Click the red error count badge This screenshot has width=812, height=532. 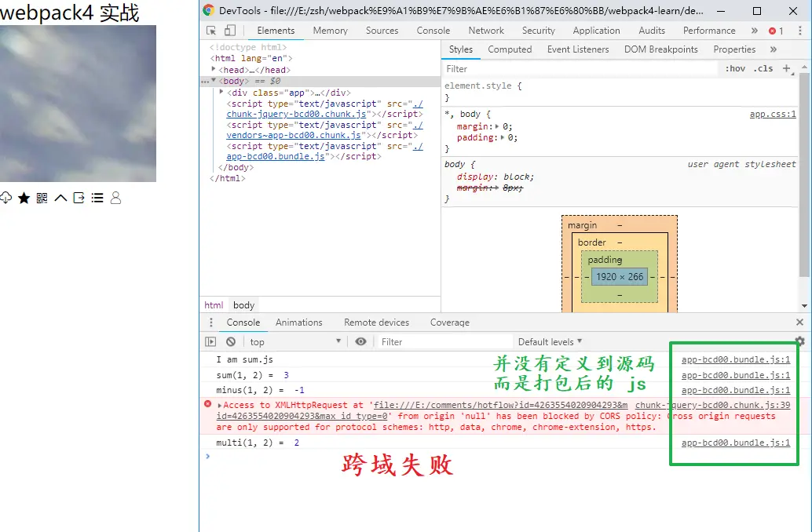(x=776, y=31)
